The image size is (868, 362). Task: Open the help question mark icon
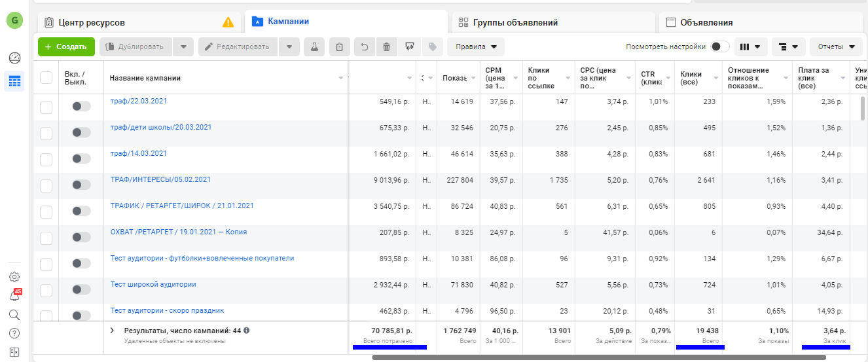14,333
